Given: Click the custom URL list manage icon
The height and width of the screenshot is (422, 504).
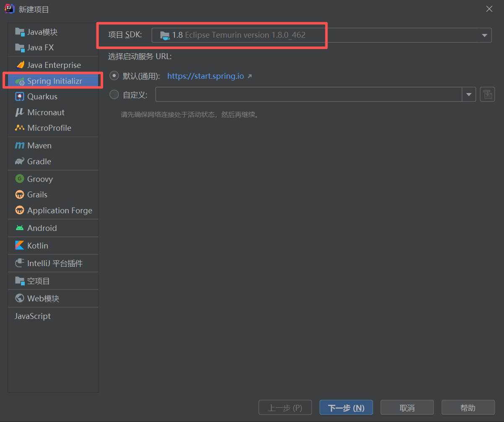Looking at the screenshot, I should pos(487,94).
